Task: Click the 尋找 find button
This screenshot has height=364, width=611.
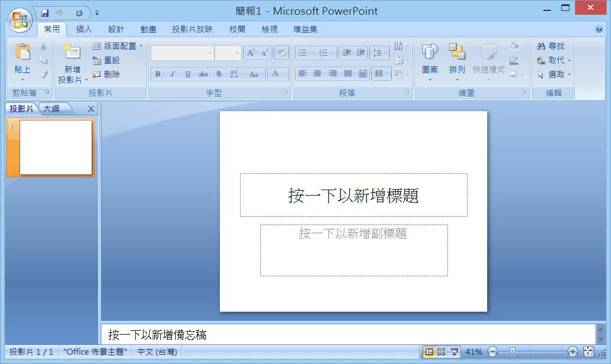Action: point(550,46)
